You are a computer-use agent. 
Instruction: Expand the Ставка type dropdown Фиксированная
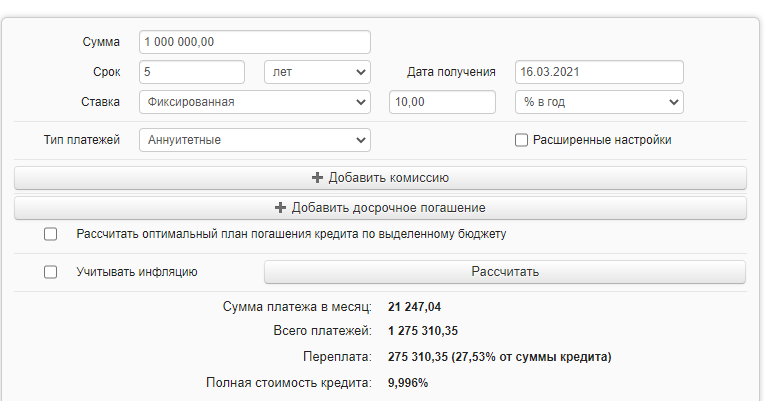pyautogui.click(x=255, y=102)
